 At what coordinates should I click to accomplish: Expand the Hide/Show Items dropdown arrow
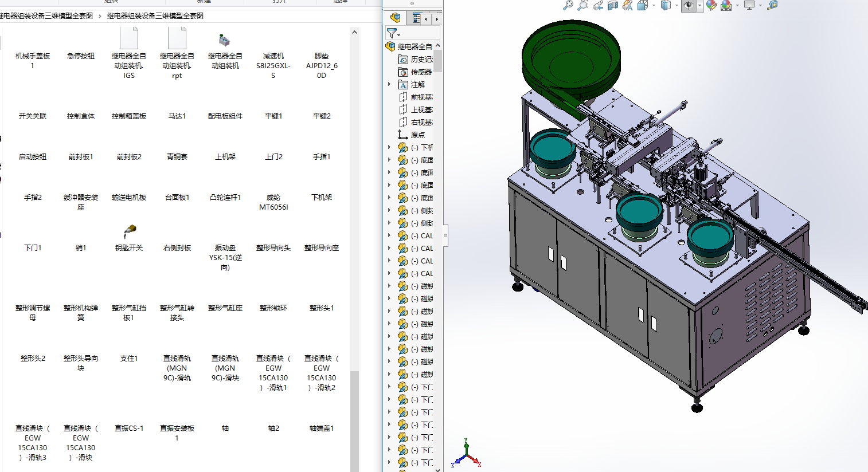pyautogui.click(x=699, y=6)
